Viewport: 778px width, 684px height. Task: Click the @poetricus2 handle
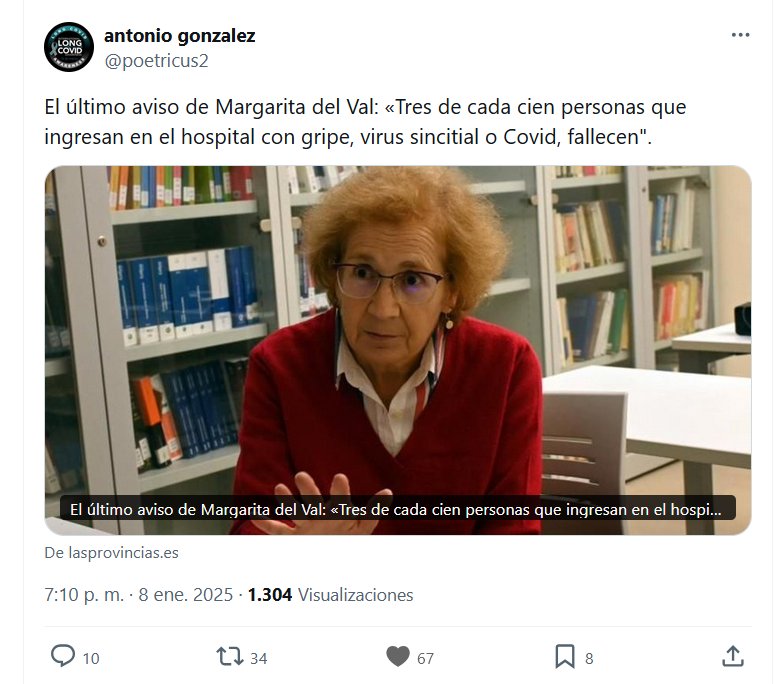tap(156, 61)
